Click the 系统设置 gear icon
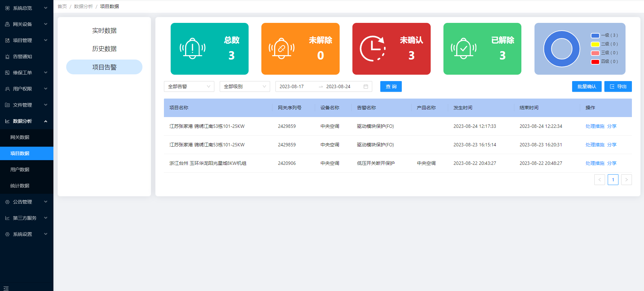This screenshot has width=644, height=291. click(x=7, y=234)
